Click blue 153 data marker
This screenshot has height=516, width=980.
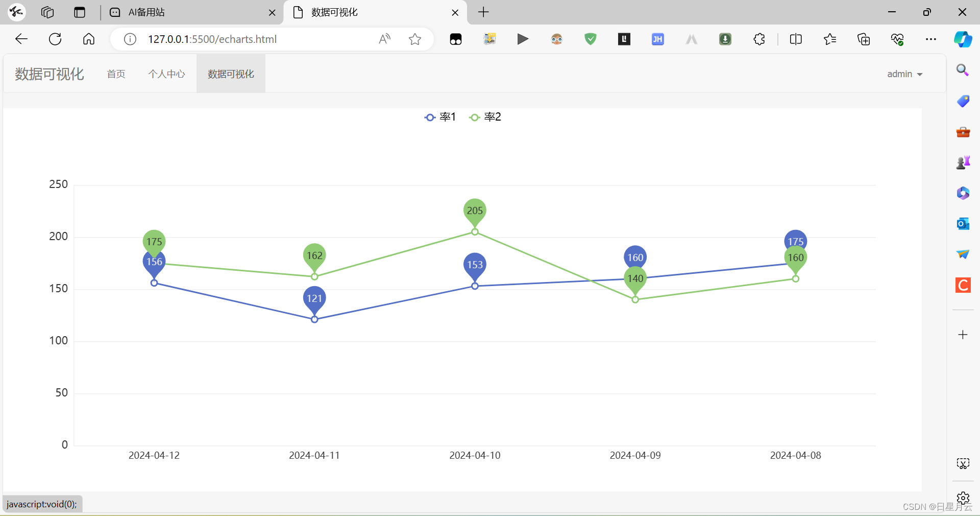[475, 265]
